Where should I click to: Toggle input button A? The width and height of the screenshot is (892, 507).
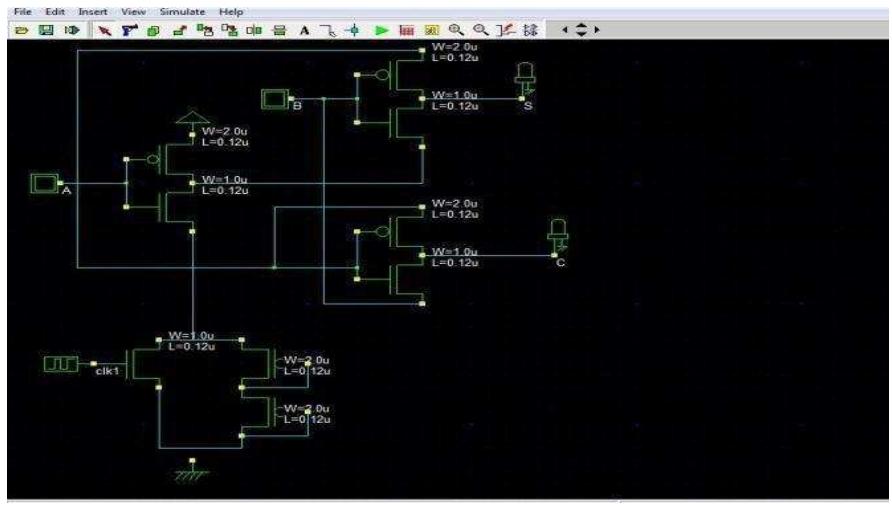(44, 183)
